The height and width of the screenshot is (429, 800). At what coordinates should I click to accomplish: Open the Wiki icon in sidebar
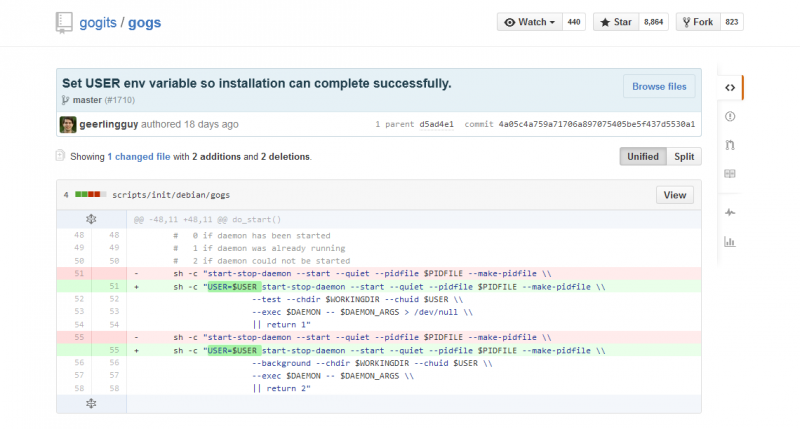point(729,173)
